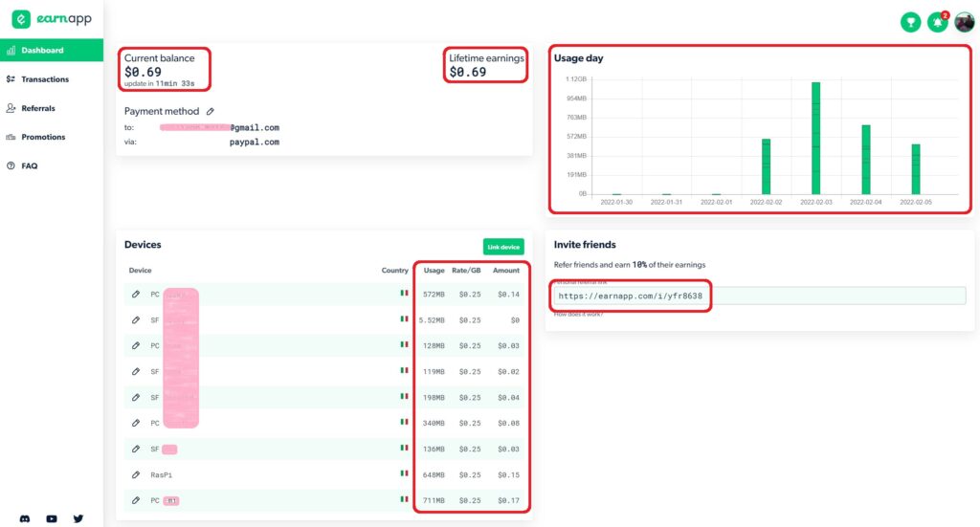
Task: Sort devices by the Usage column header
Action: coord(434,271)
